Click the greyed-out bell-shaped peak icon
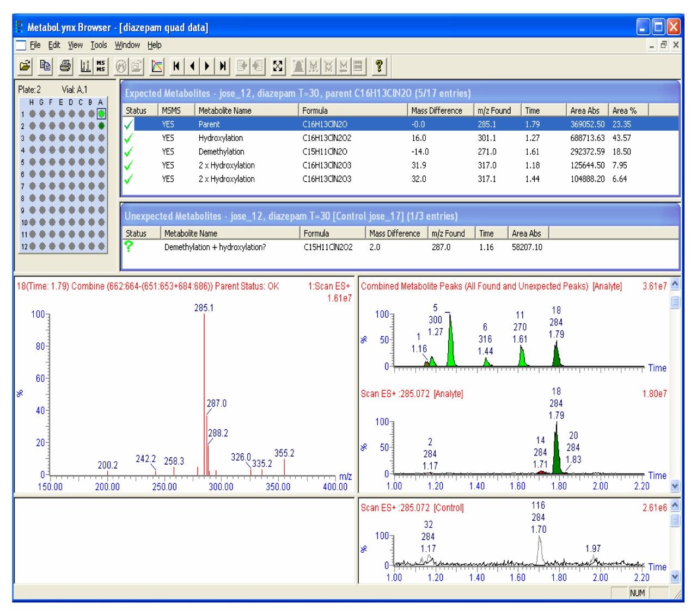This screenshot has height=616, width=697. (x=298, y=66)
